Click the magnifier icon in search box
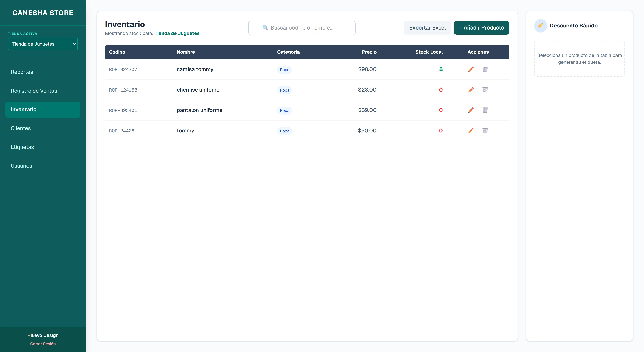644x352 pixels. pos(265,28)
